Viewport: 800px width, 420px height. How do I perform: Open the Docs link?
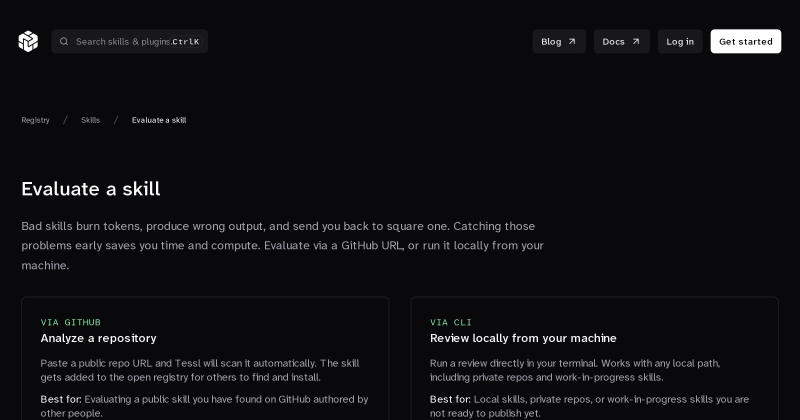point(621,41)
